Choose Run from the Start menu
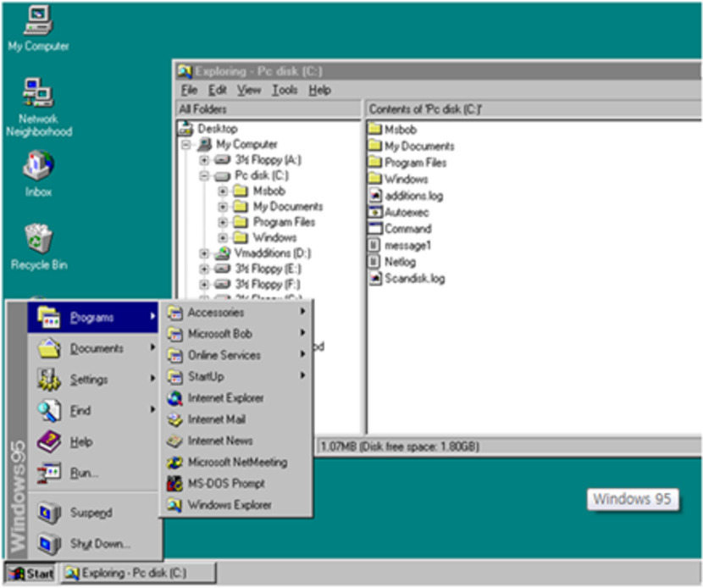Image resolution: width=703 pixels, height=588 pixels. point(84,473)
